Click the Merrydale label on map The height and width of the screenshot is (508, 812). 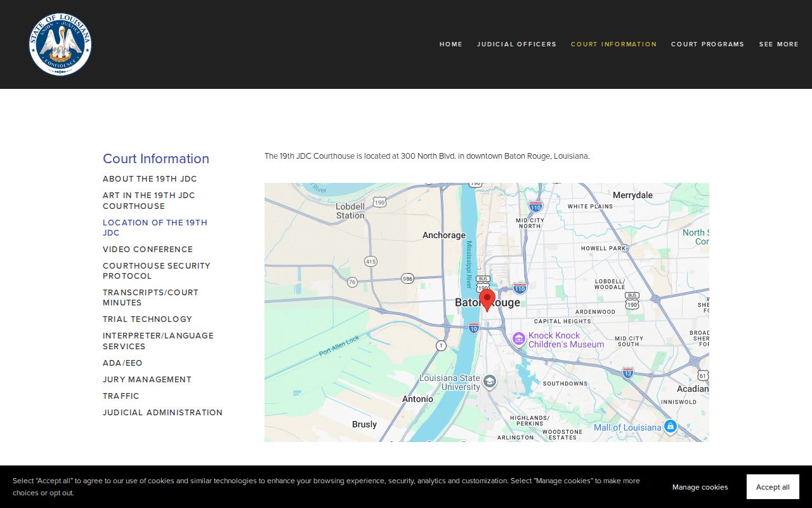click(x=632, y=195)
